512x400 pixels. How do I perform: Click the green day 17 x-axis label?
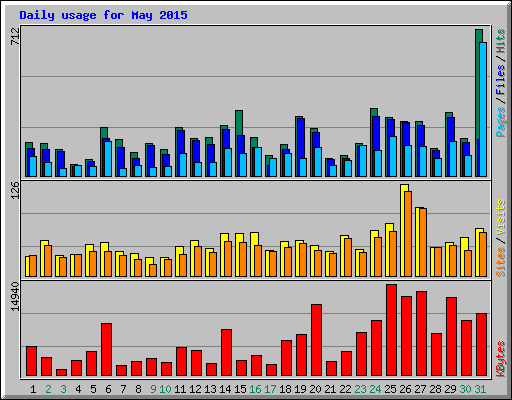[x=270, y=389]
